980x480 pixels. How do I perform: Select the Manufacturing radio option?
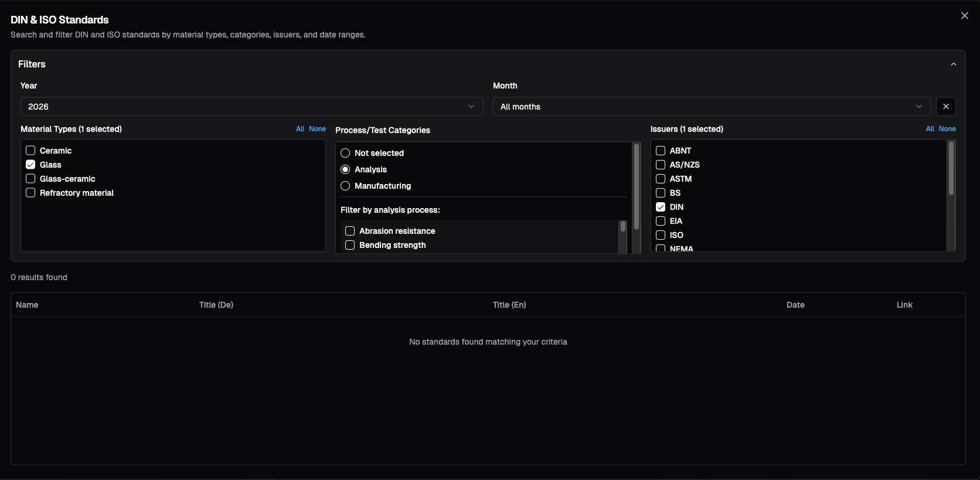[x=345, y=186]
